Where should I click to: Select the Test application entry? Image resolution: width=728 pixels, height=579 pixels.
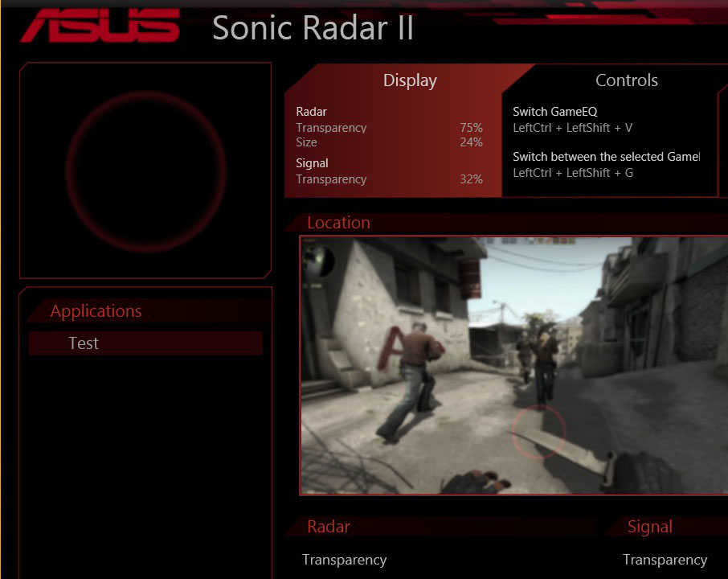click(145, 343)
